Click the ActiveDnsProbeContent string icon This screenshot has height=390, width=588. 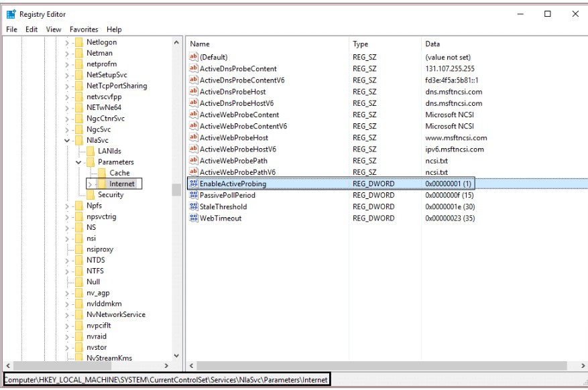(x=194, y=68)
